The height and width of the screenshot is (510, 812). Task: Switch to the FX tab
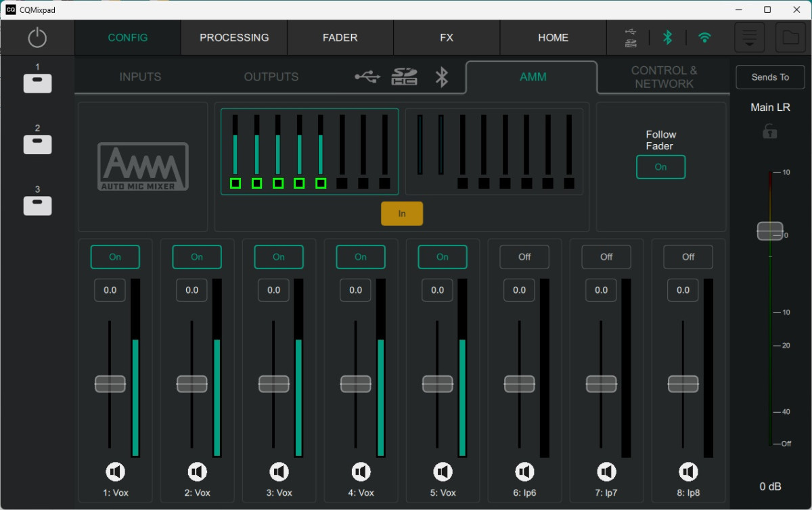pos(447,38)
